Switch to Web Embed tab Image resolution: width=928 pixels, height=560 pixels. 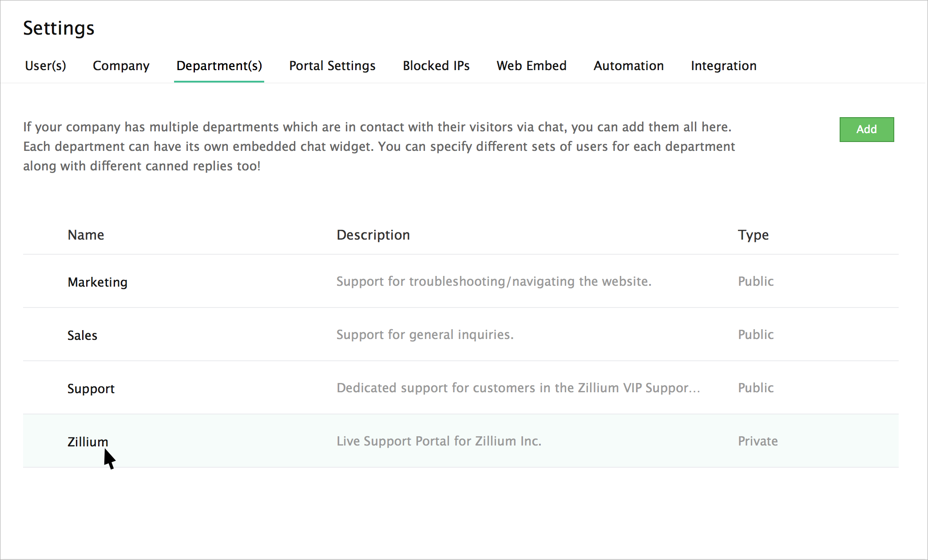click(x=531, y=66)
